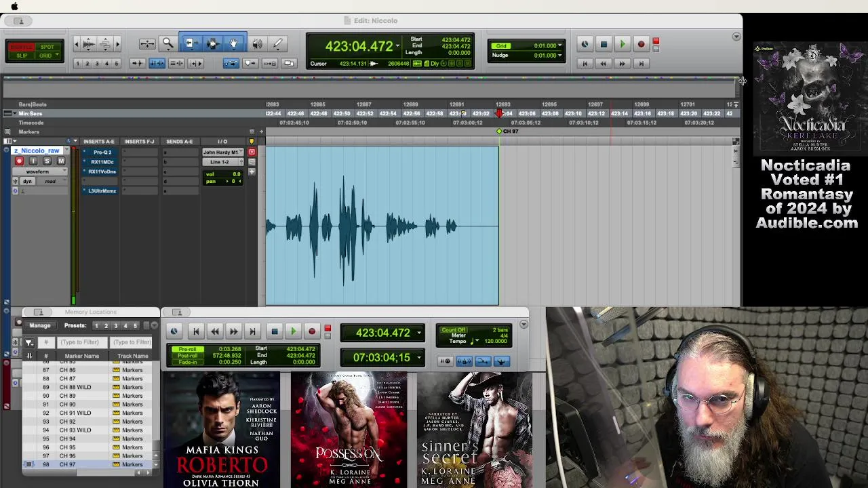Record in floating Transport window

(312, 331)
